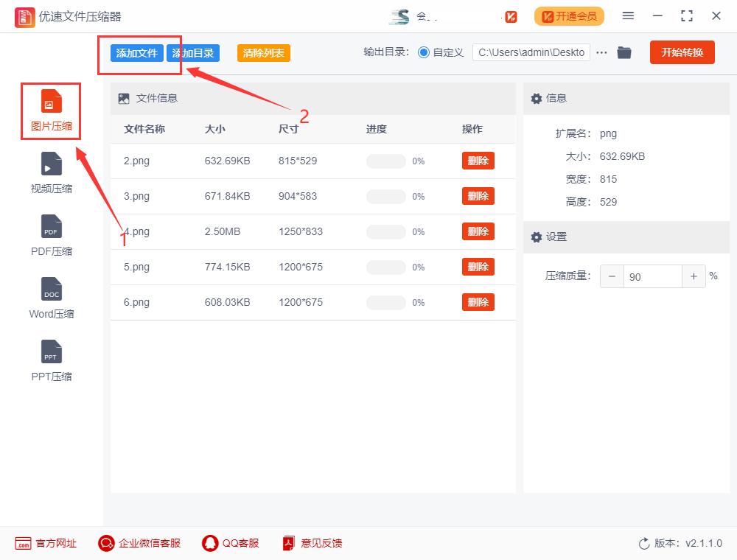Click the 开通会员 membership button
Viewport: 737px width, 560px height.
pyautogui.click(x=569, y=15)
